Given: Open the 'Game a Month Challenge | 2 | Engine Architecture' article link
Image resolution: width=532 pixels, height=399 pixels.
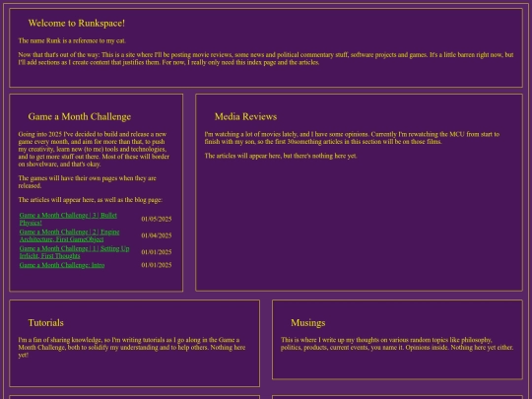Looking at the screenshot, I should click(69, 235).
